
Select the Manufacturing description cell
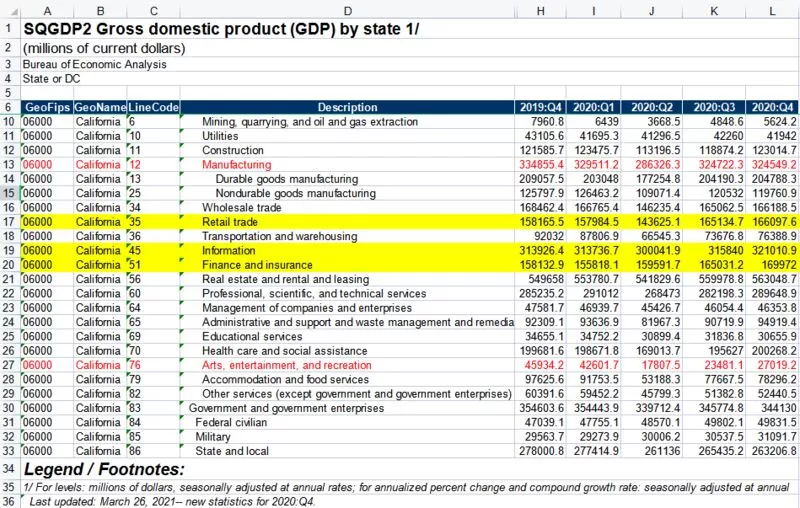[x=347, y=165]
